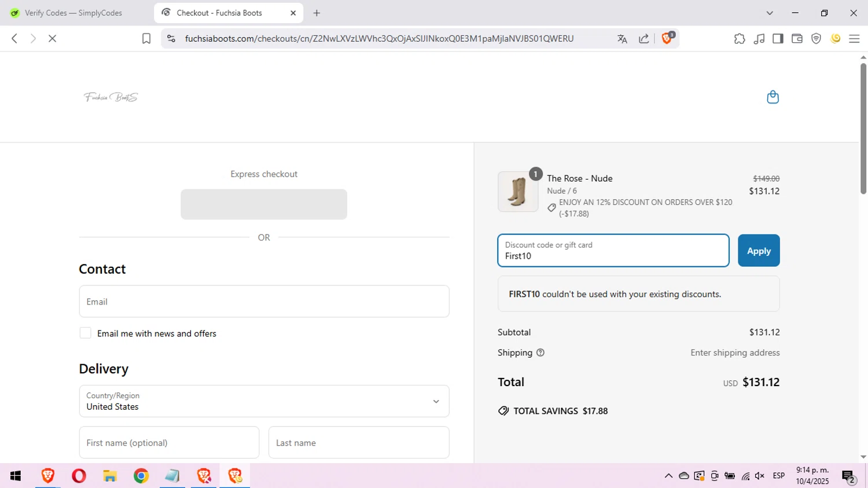Go forward to next page
Viewport: 868px width, 488px height.
33,39
